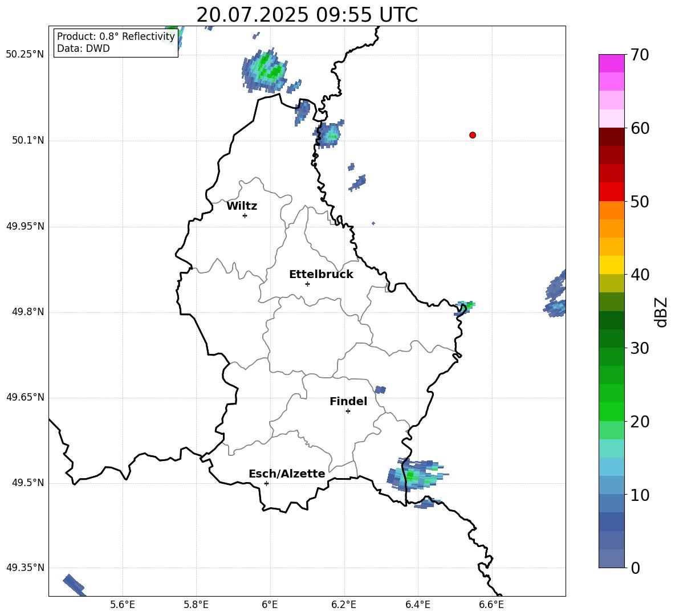Click the 6.4°E longitude label
Image resolution: width=675 pixels, height=616 pixels.
(417, 605)
